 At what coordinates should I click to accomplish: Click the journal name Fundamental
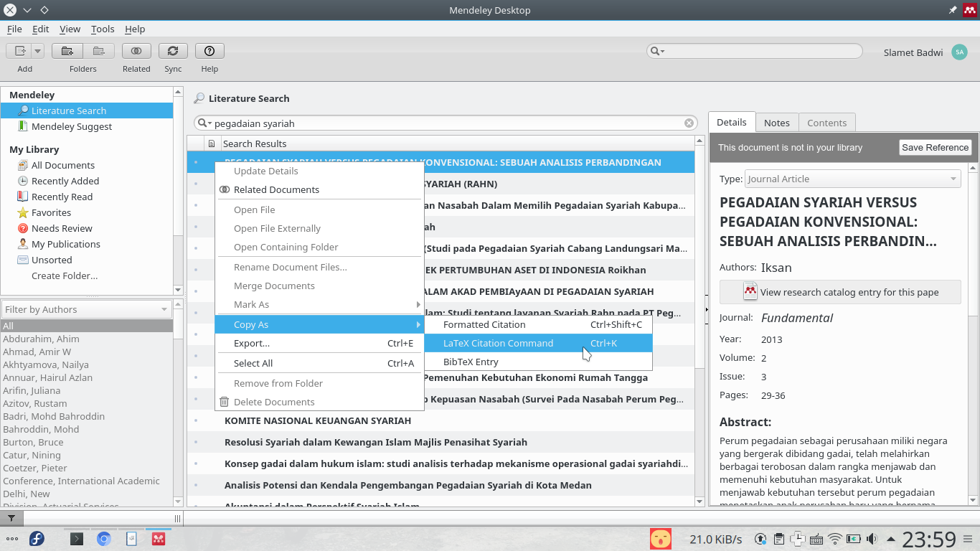[797, 318]
